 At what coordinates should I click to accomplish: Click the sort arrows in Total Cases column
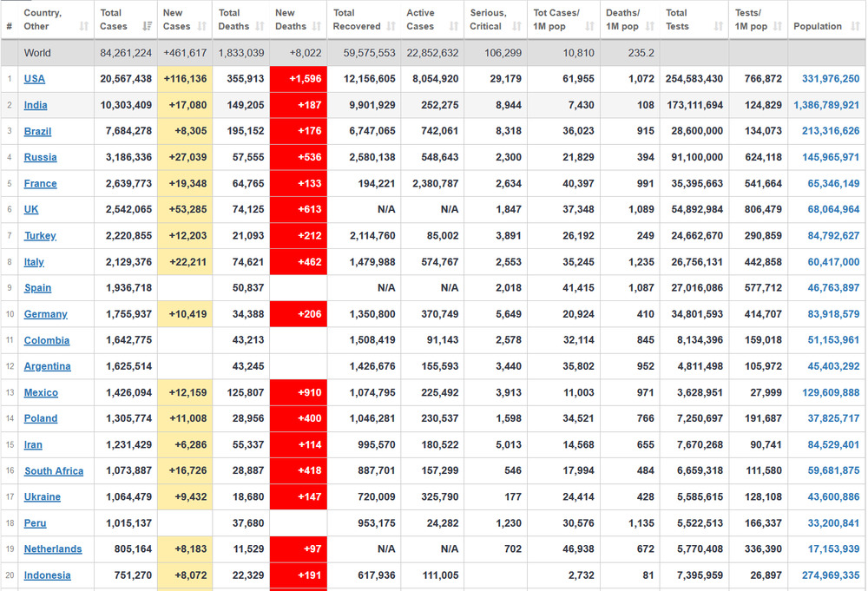pyautogui.click(x=147, y=27)
